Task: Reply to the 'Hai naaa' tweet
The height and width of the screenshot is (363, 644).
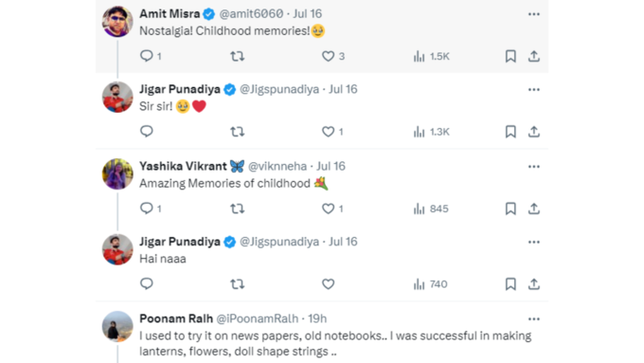Action: tap(147, 283)
